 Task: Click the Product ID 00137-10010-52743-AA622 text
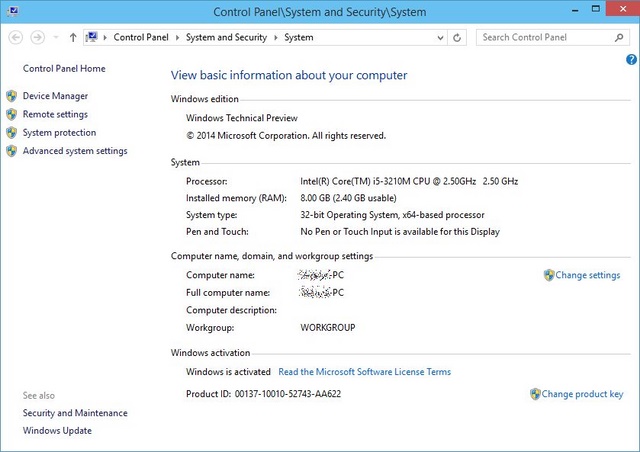(x=263, y=394)
